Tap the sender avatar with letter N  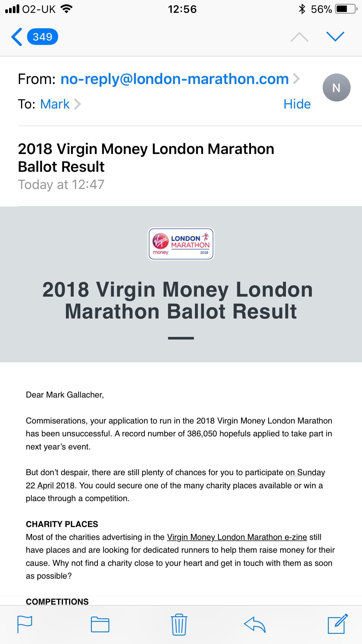[x=336, y=87]
